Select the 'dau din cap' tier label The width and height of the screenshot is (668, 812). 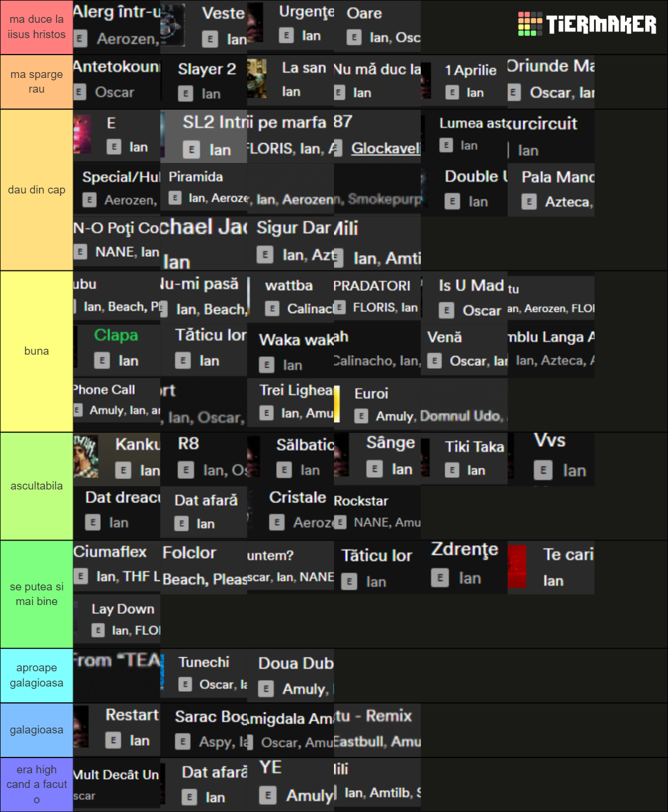(36, 190)
